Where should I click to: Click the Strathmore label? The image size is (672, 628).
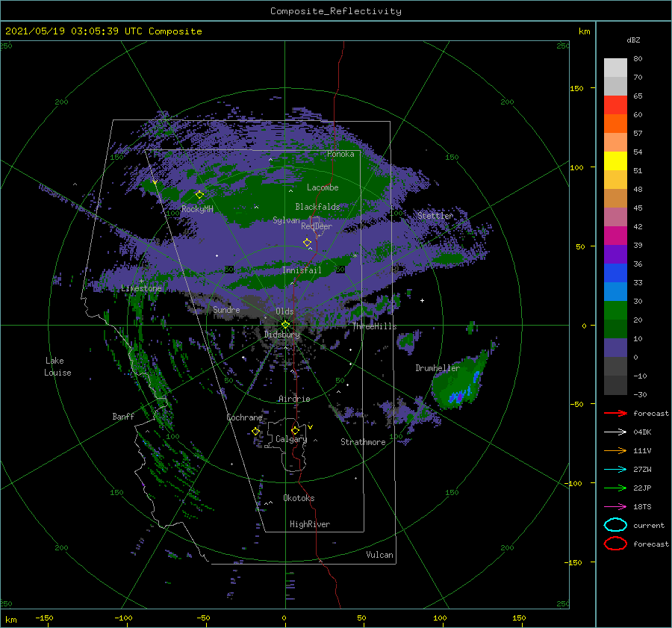click(363, 442)
